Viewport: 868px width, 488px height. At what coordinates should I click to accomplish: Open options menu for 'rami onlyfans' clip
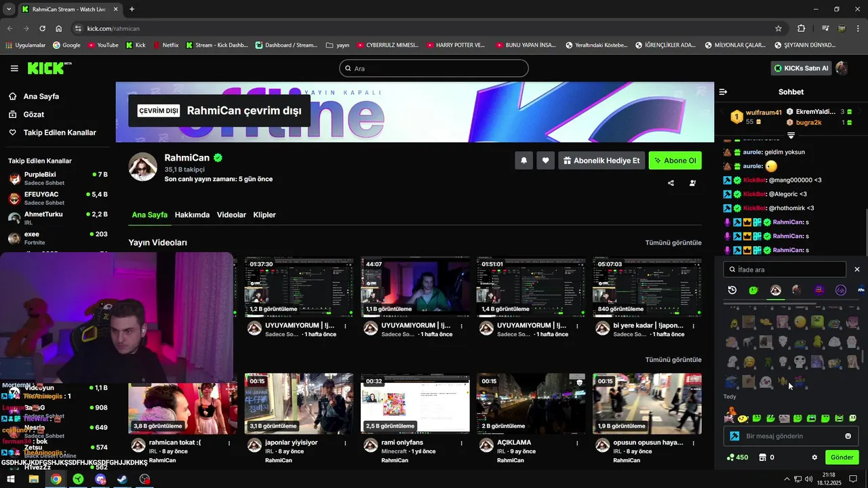tap(461, 443)
